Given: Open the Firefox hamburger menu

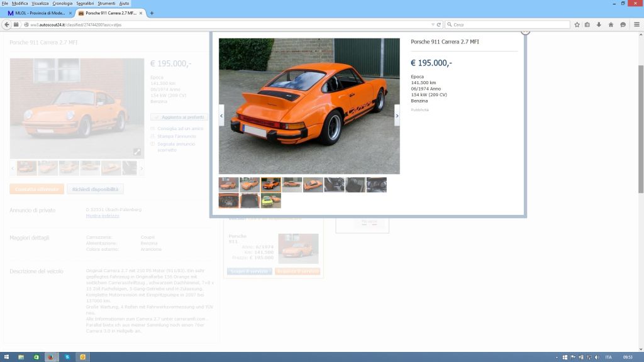Looking at the screenshot, I should click(x=636, y=25).
